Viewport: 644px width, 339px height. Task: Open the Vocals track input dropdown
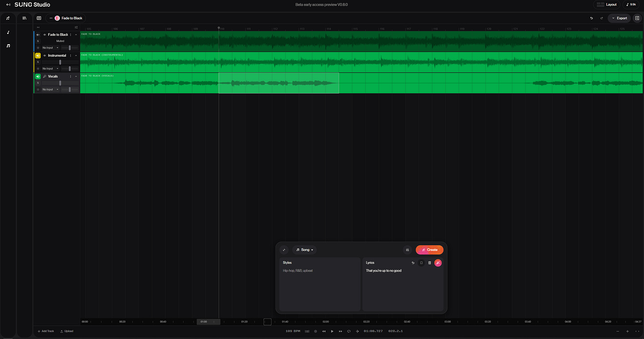[50, 89]
